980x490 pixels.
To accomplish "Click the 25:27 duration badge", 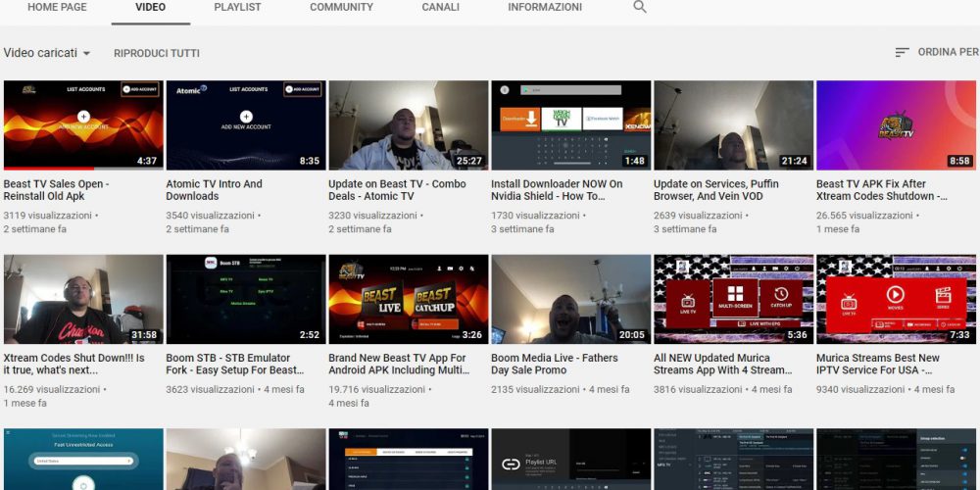I will pos(468,161).
